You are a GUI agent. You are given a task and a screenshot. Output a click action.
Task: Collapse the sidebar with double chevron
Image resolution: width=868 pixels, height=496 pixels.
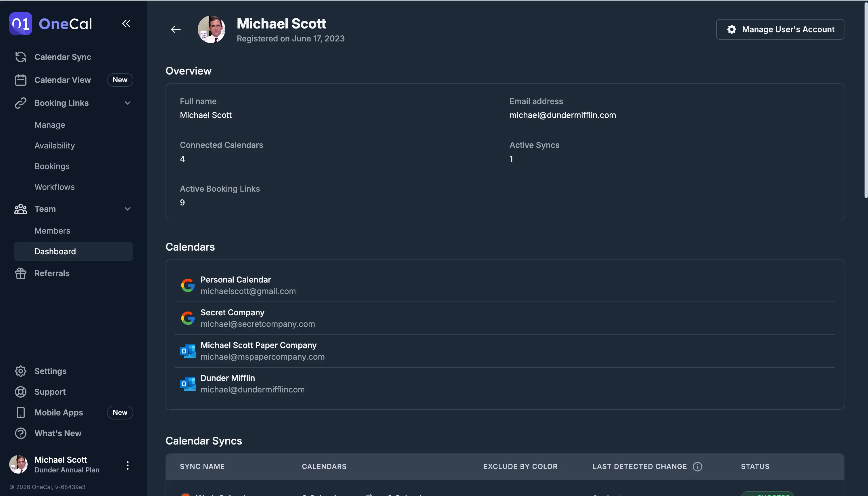pyautogui.click(x=126, y=24)
